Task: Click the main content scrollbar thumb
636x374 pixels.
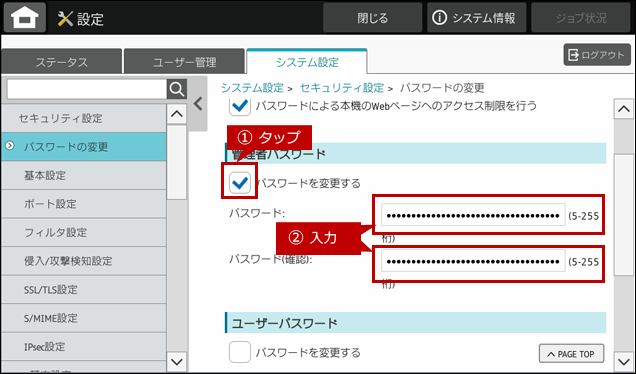Action: coord(623,215)
